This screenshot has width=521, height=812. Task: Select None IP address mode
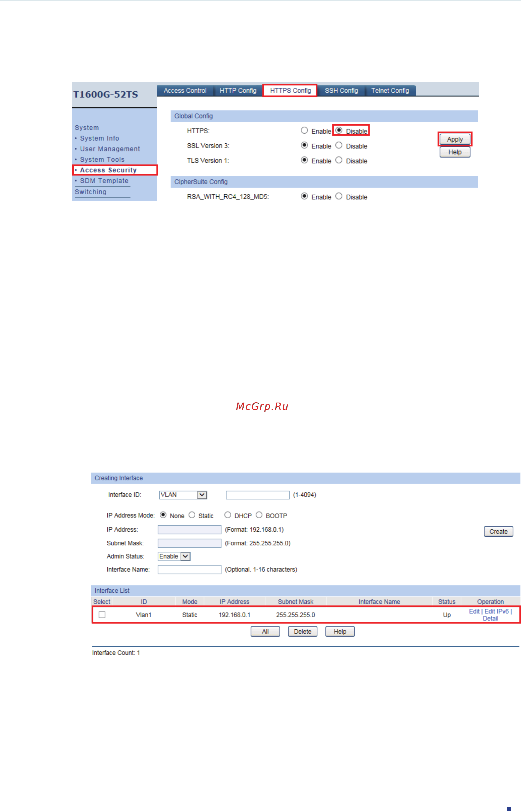click(163, 515)
